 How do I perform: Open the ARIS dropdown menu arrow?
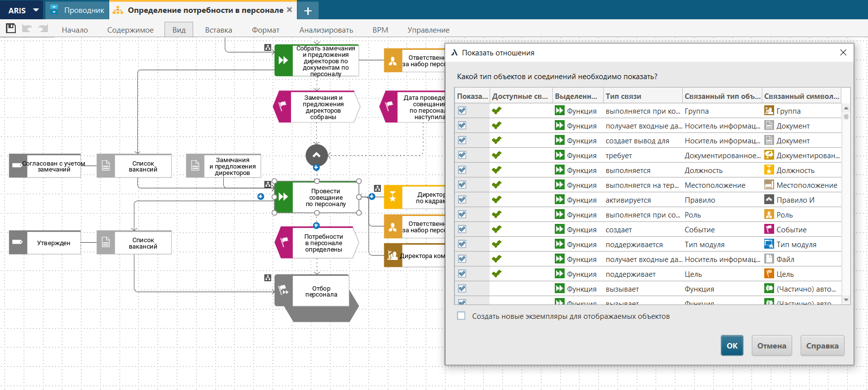36,10
